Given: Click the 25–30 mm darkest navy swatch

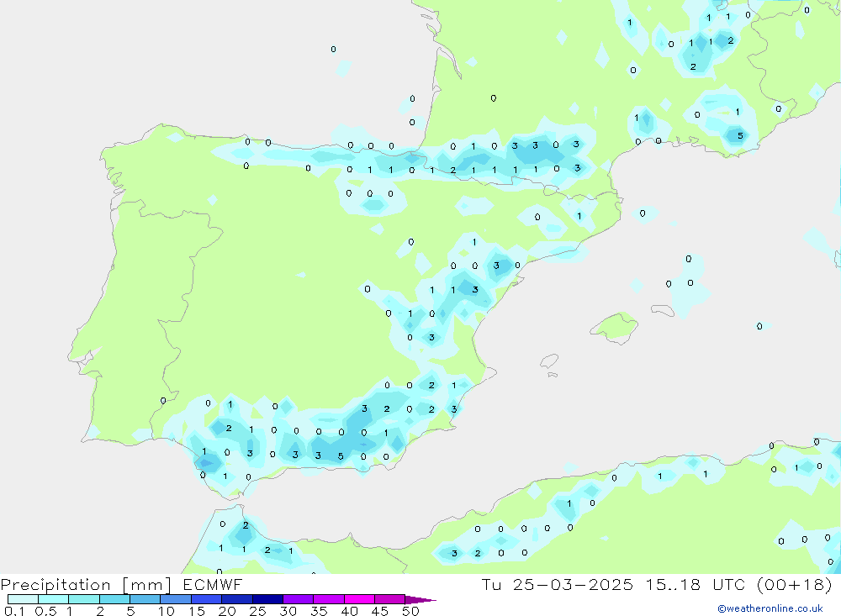Looking at the screenshot, I should click(267, 599).
